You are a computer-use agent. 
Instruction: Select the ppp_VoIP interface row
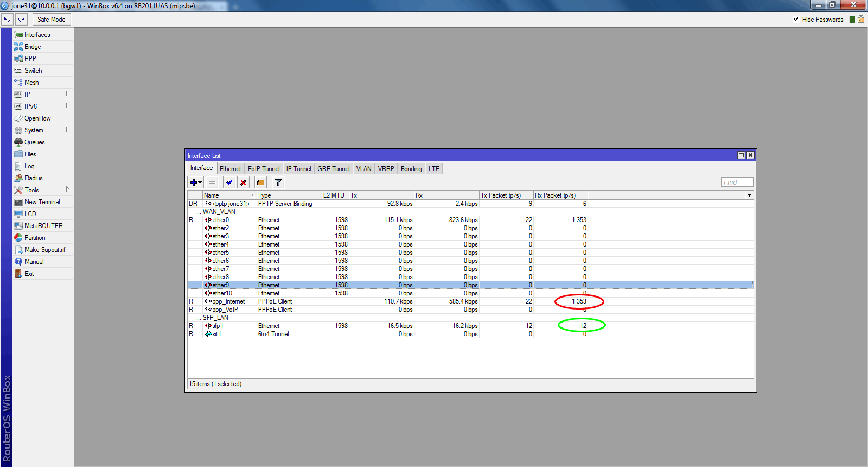tap(470, 310)
